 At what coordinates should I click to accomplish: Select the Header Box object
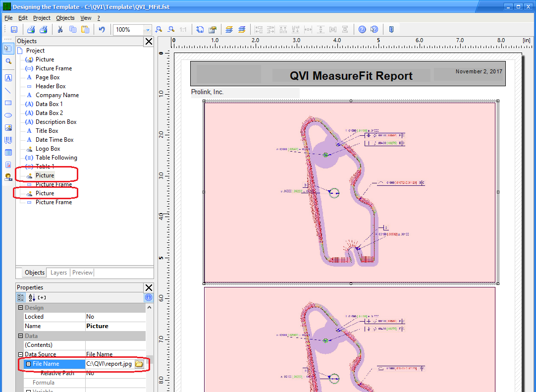(x=51, y=86)
